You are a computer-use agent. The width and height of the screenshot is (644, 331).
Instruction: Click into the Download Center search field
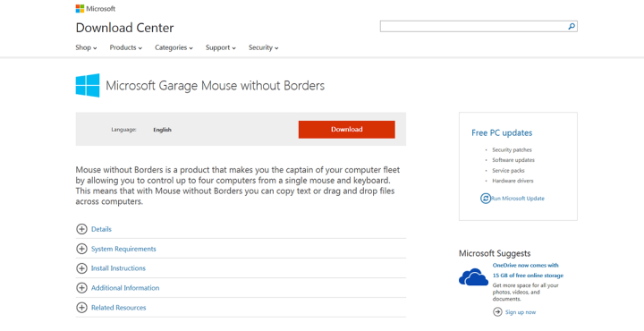point(473,26)
